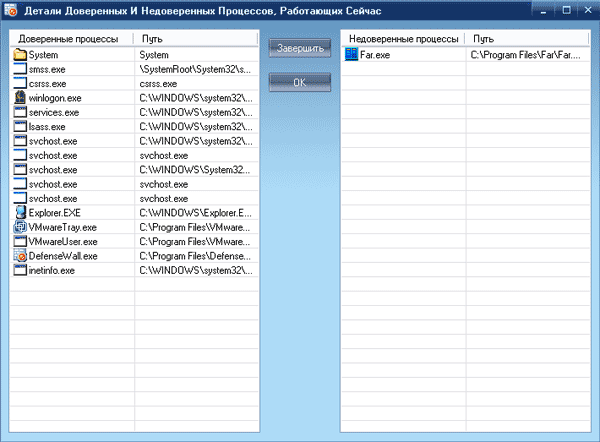Click the OK button

[x=300, y=82]
